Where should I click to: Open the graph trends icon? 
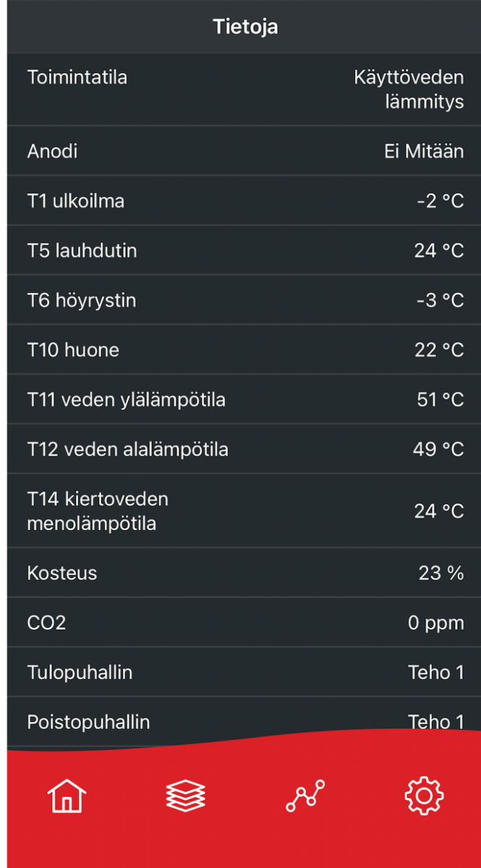coord(305,796)
